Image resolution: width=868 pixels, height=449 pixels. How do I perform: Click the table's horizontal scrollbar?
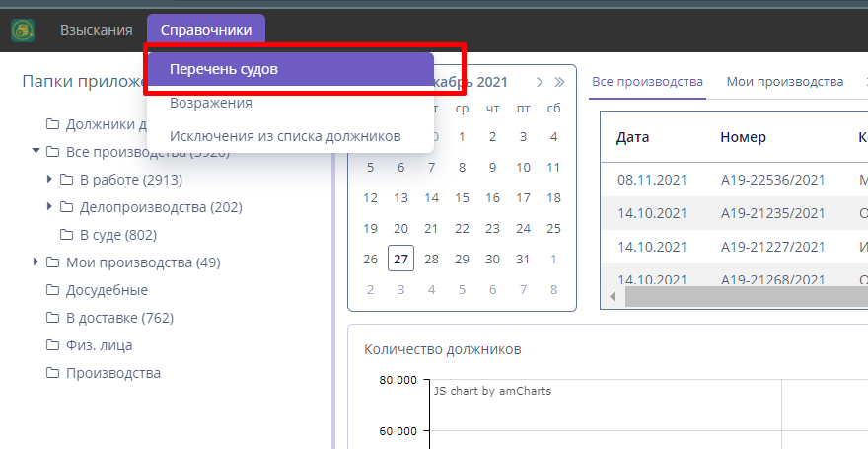pyautogui.click(x=740, y=296)
